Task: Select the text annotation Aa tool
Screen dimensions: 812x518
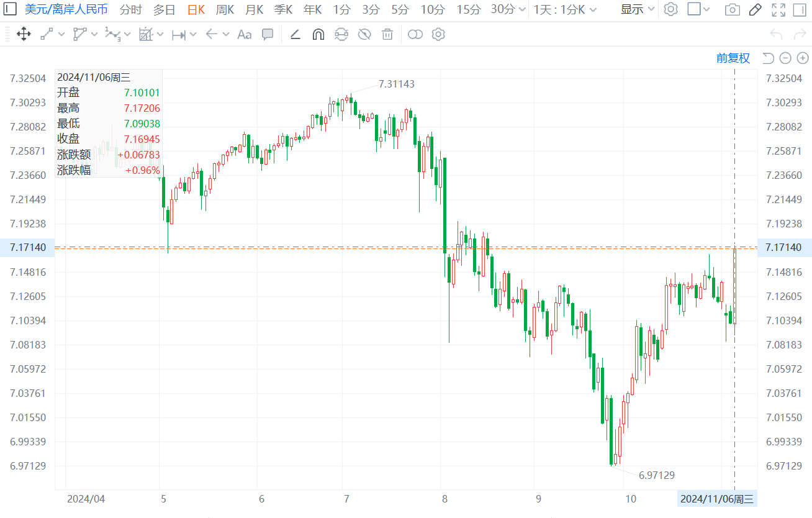Action: tap(245, 34)
